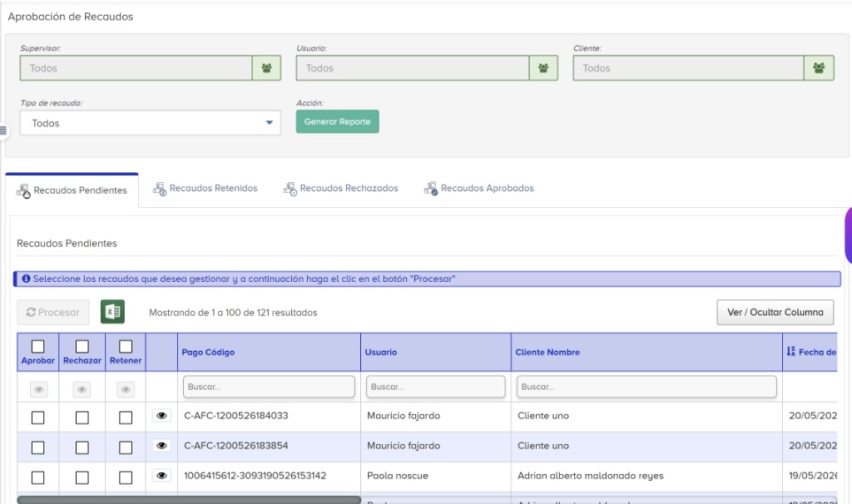Tick Rechazar checkbox for 1006415612-3093190526153142

click(x=82, y=477)
